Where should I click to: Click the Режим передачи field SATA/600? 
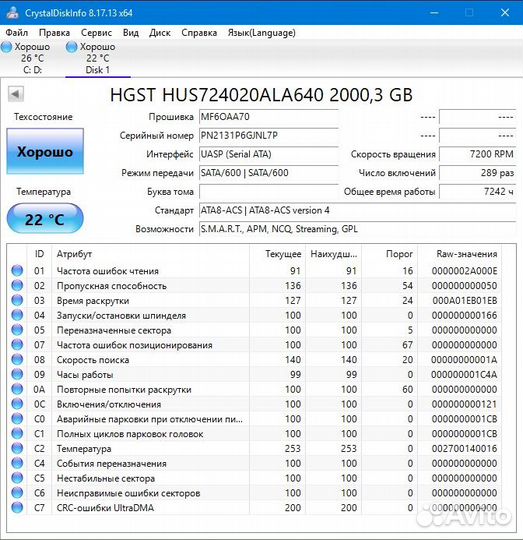click(269, 173)
